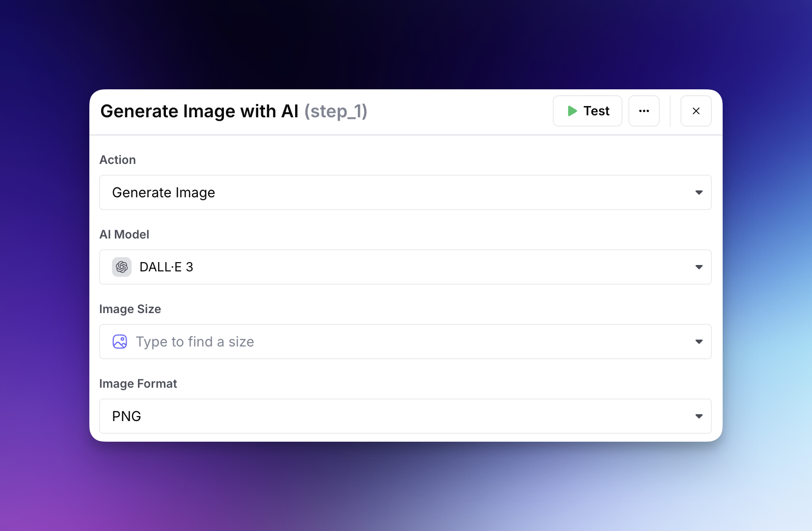The image size is (812, 531).
Task: Click the green play icon beside Test
Action: [572, 111]
